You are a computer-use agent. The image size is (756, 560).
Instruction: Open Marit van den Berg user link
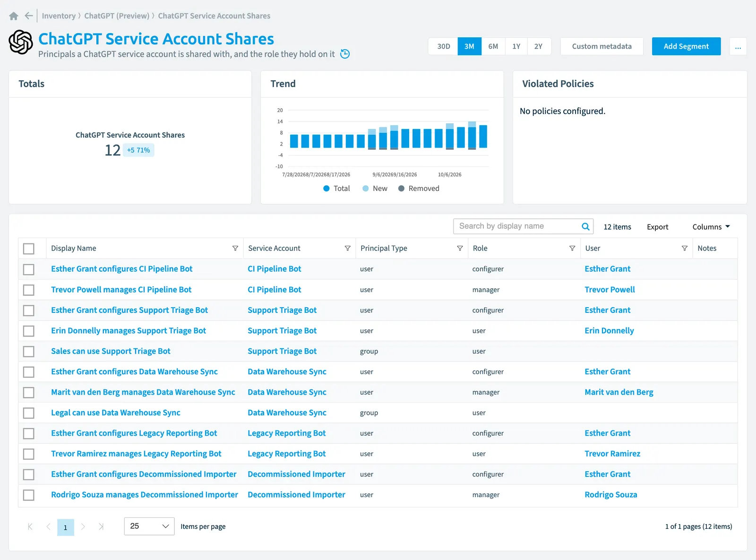tap(619, 392)
